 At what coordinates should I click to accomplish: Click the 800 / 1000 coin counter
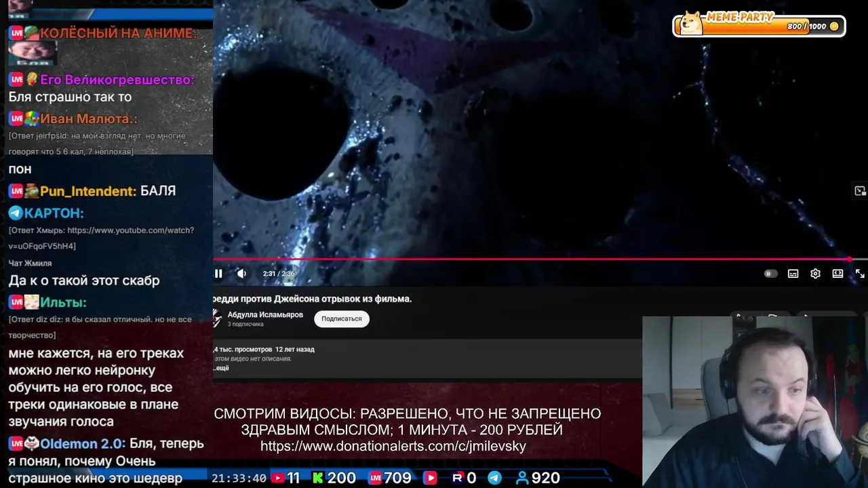813,26
